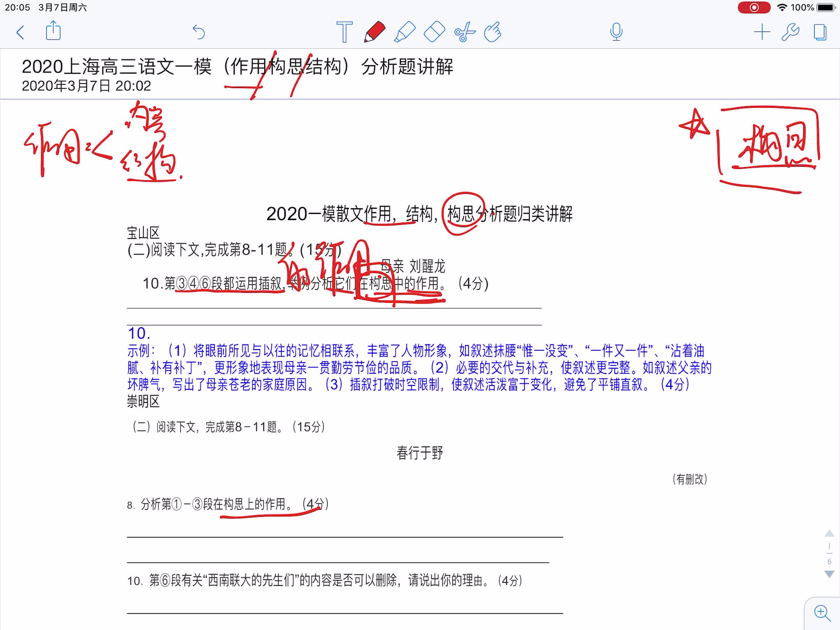The height and width of the screenshot is (630, 840).
Task: Select the Scissors cut tool
Action: (x=465, y=32)
